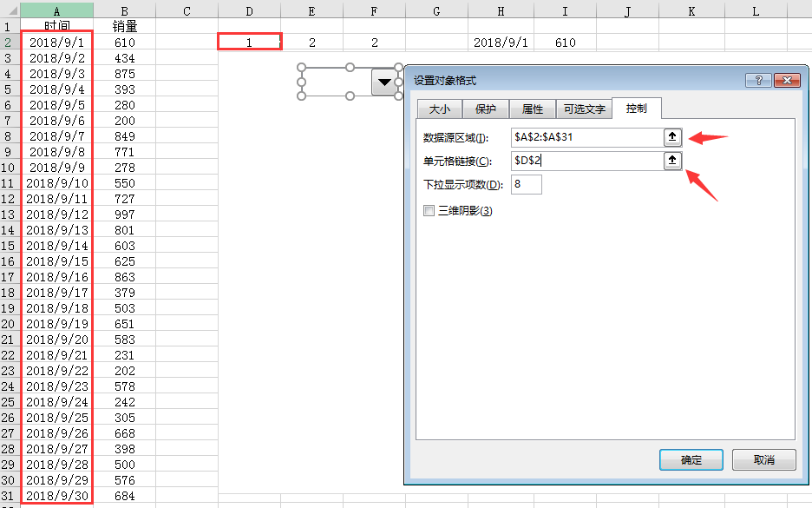
Task: Click cell D2 containing 1
Action: pos(250,42)
